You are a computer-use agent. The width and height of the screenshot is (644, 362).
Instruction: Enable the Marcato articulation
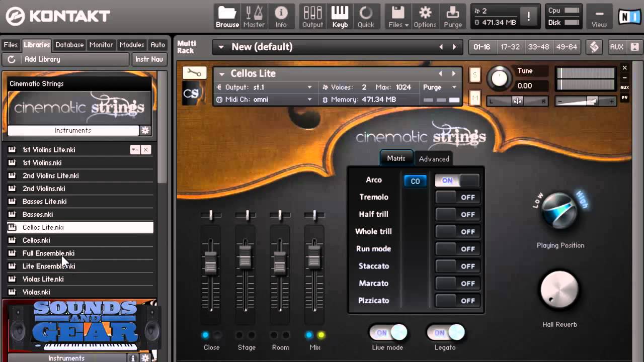point(457,284)
